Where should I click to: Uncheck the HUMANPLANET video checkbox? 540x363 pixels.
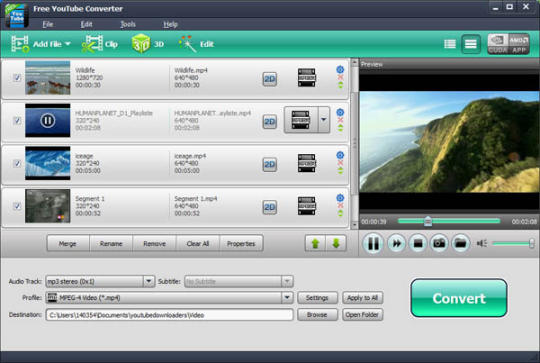[x=17, y=121]
